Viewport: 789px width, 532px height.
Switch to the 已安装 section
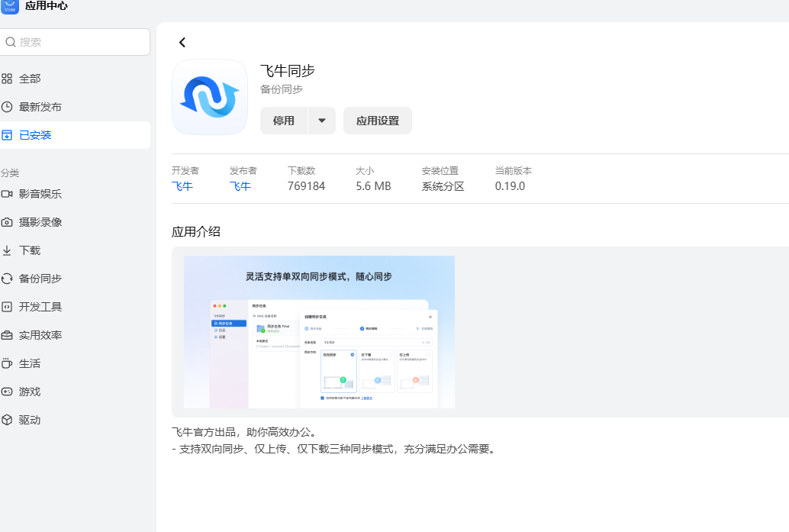35,135
